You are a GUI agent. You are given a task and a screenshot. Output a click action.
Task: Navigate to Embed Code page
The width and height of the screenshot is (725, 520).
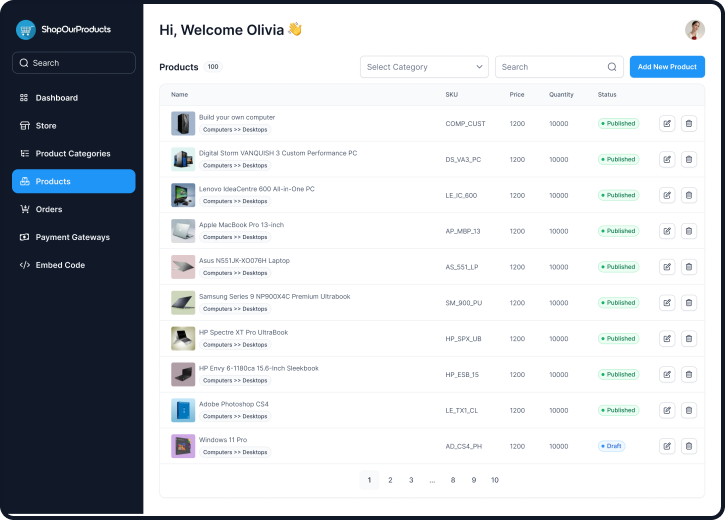pyautogui.click(x=60, y=265)
